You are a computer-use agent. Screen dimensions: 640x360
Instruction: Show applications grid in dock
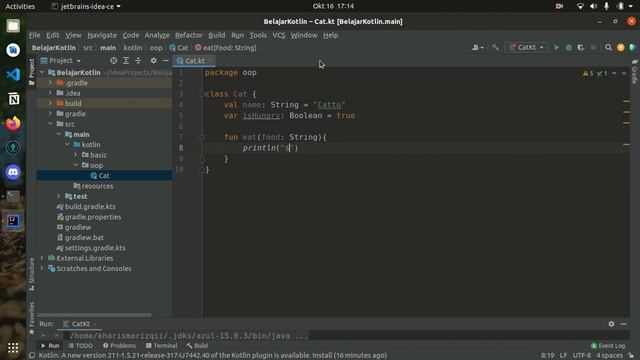point(13,347)
